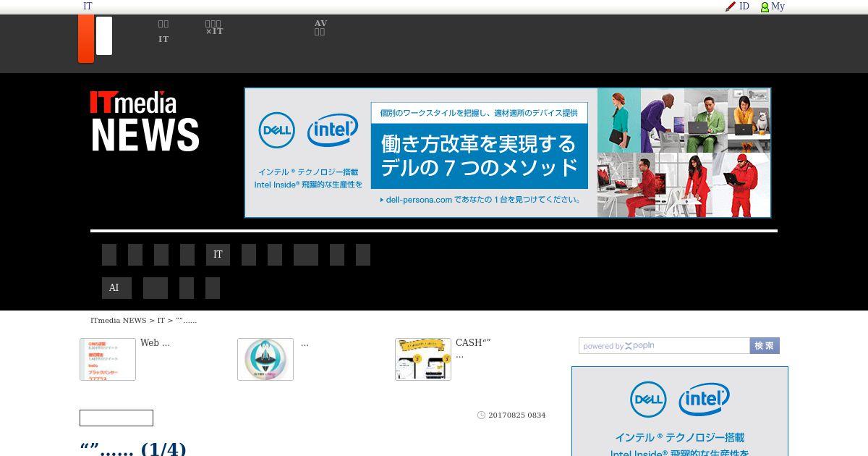Open the Web article thumbnail
868x456 pixels.
(x=108, y=359)
